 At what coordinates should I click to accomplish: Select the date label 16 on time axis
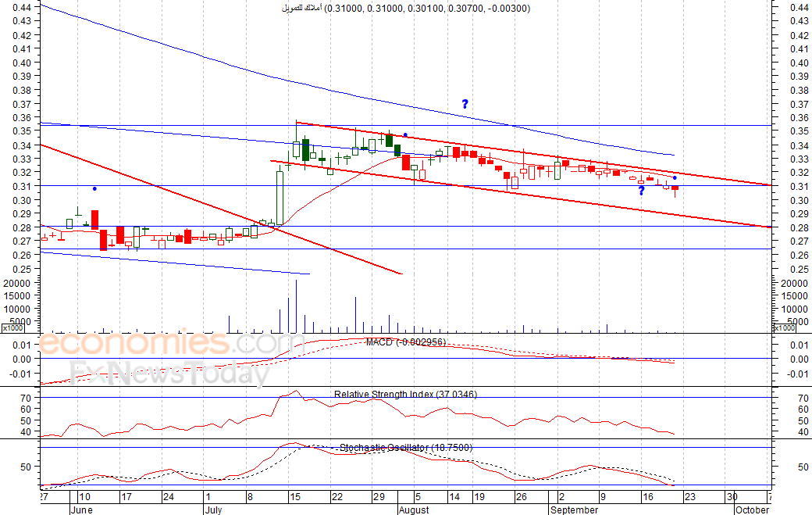pos(648,497)
